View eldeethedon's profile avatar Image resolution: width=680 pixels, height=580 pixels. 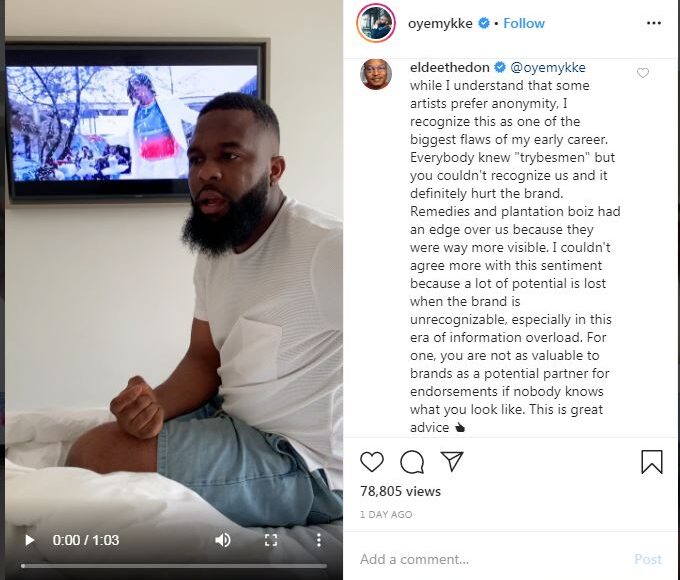376,74
